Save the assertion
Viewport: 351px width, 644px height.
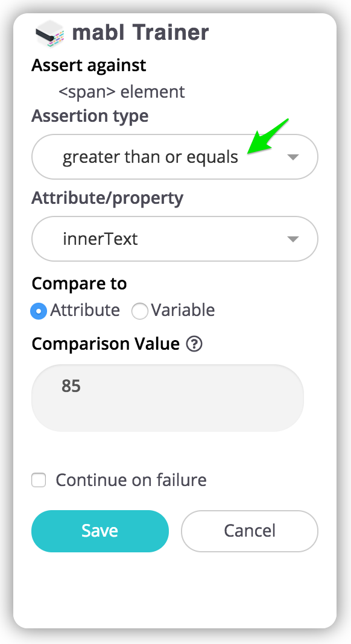pyautogui.click(x=100, y=531)
